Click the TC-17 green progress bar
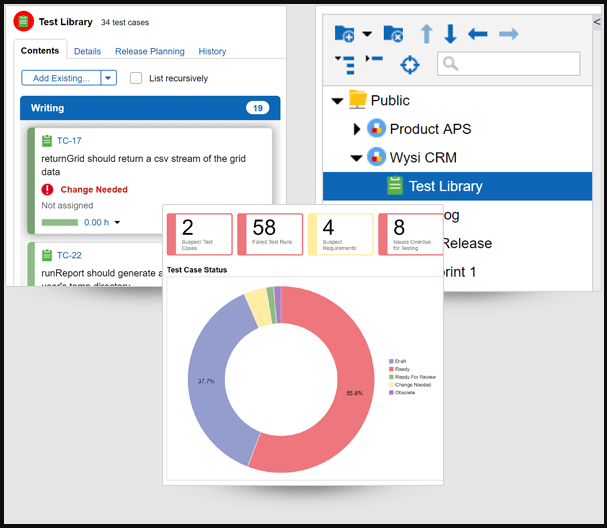Image resolution: width=607 pixels, height=528 pixels. click(60, 223)
